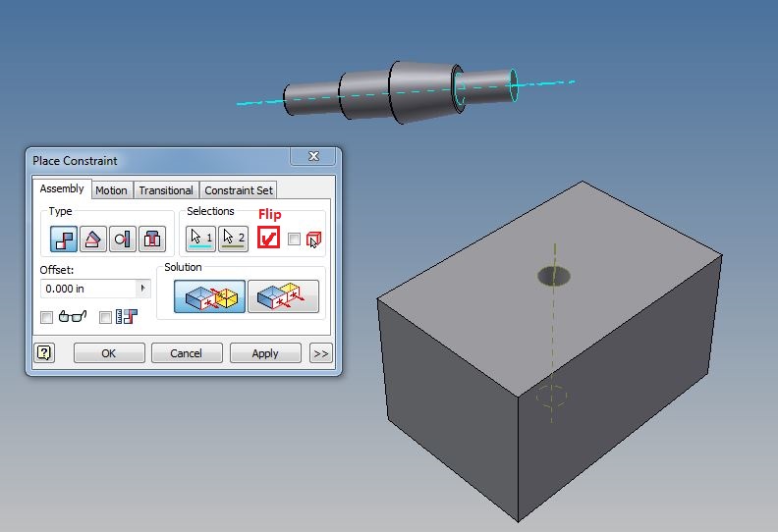Click the Predict Offset and Orientation icon
778x532 pixels.
point(127,316)
